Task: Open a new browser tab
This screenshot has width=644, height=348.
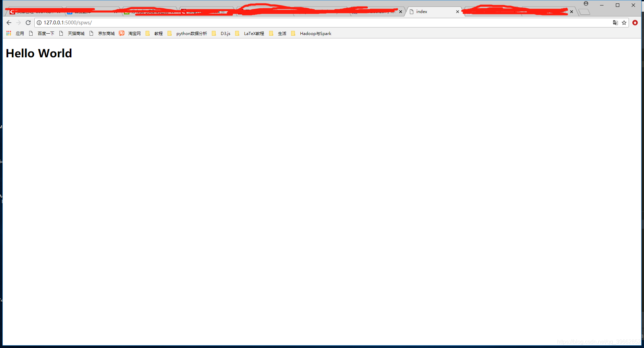Action: [584, 12]
